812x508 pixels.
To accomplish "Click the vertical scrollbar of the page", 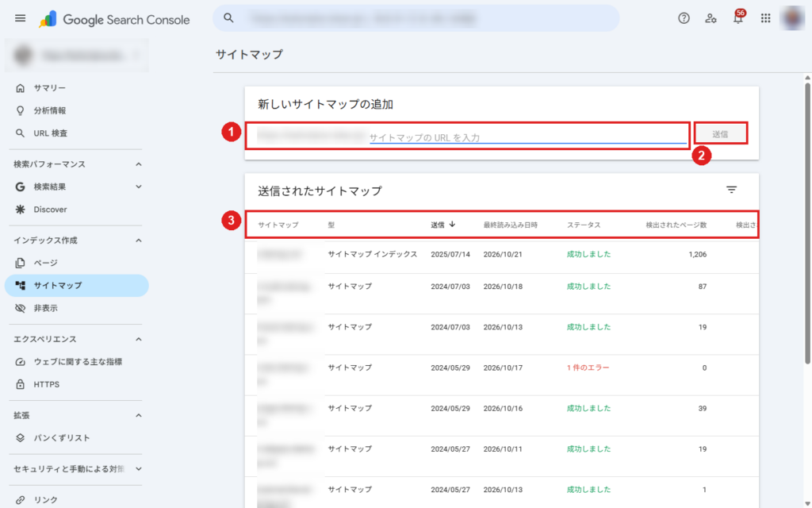I will click(x=807, y=222).
